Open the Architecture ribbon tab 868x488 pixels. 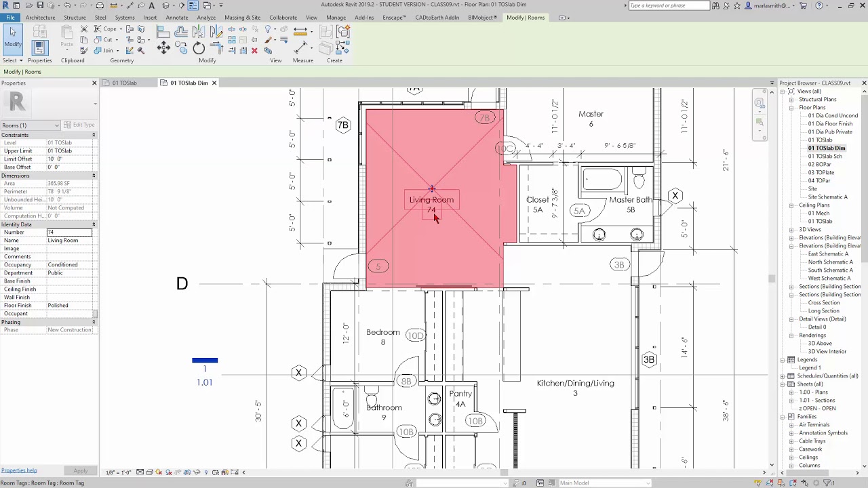[x=41, y=18]
